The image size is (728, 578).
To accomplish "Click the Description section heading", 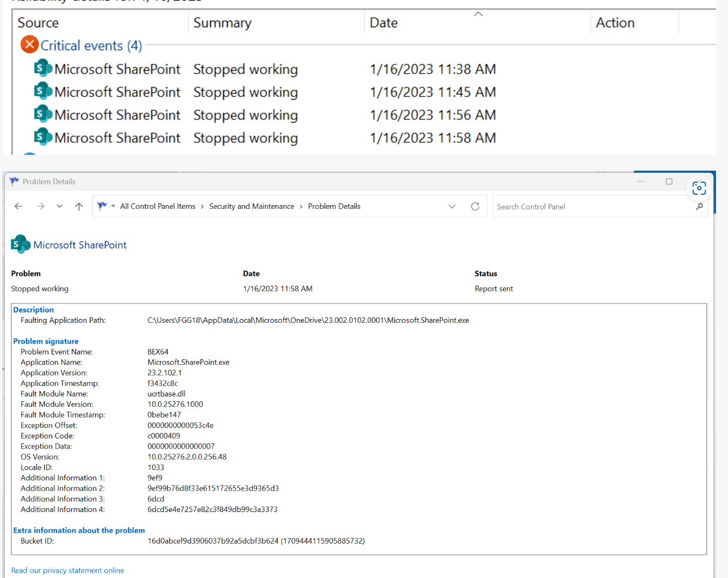I will point(33,310).
